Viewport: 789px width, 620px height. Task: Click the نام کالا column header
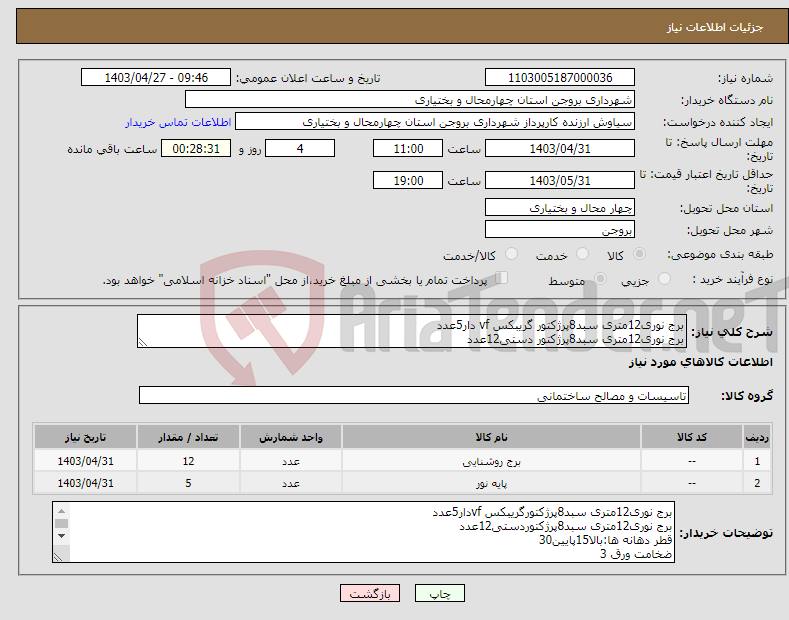click(491, 437)
